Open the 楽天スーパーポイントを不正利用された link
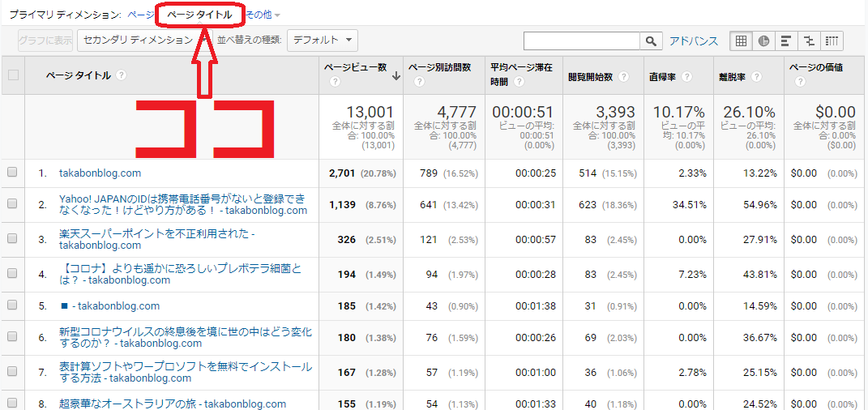Screen dimensions: 868x410 point(156,239)
